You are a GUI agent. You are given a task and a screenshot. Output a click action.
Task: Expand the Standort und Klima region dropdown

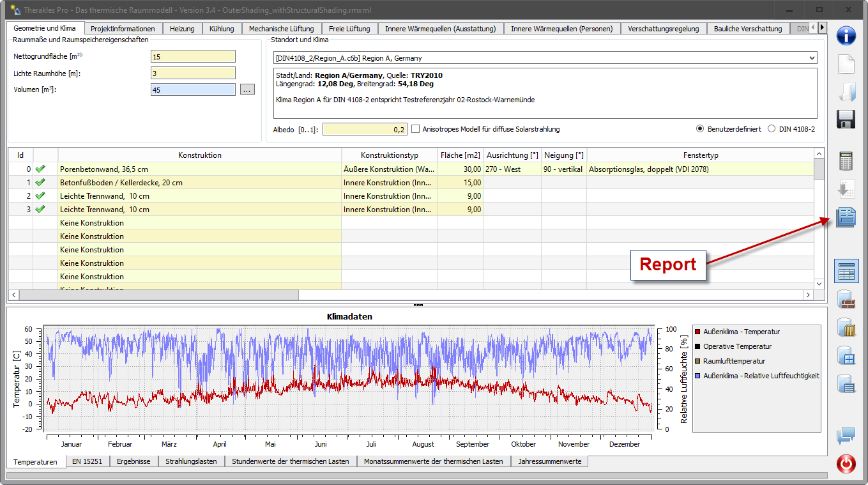tap(812, 58)
